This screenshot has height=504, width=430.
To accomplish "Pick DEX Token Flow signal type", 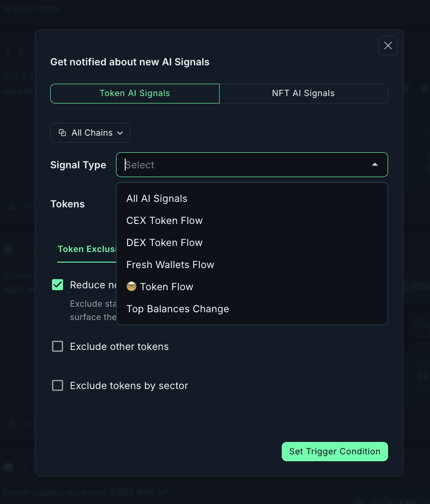I will point(164,243).
